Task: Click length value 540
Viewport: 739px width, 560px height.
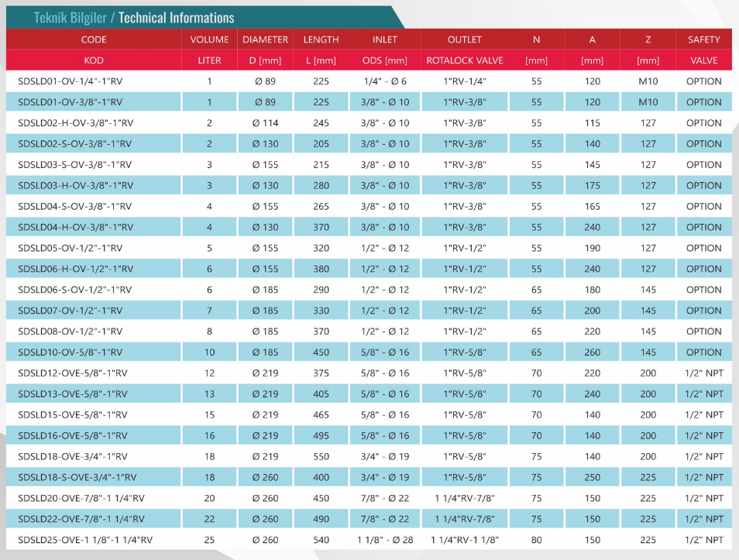Action: tap(321, 540)
